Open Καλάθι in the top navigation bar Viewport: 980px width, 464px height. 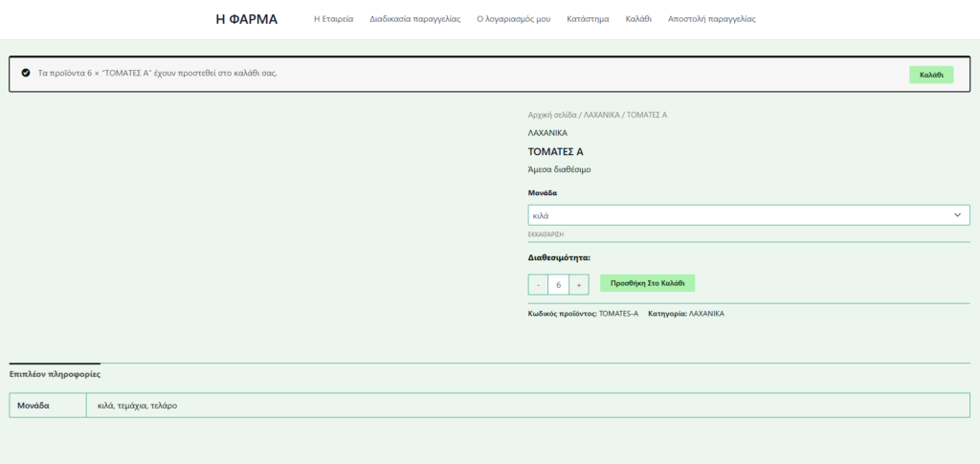tap(638, 19)
